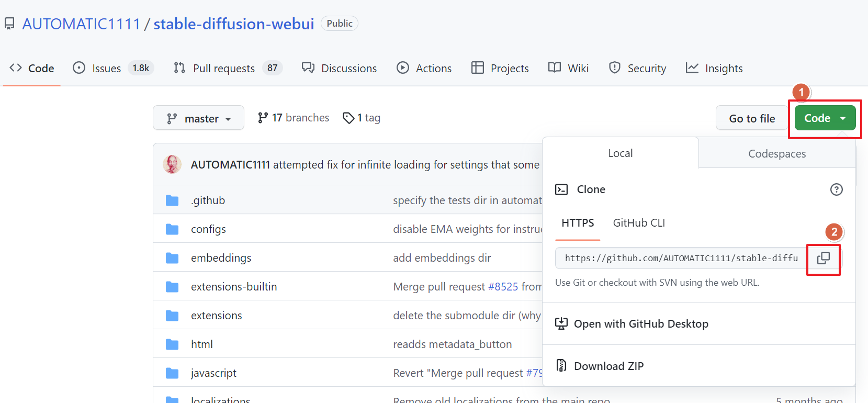868x403 pixels.
Task: Open the AUTOMATIC1111 owner profile link
Action: (81, 24)
